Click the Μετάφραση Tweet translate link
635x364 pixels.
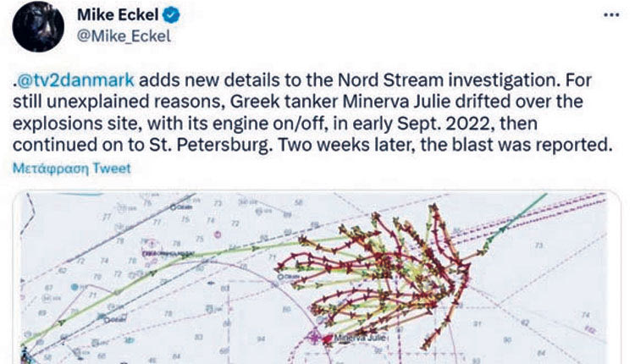[x=72, y=168]
